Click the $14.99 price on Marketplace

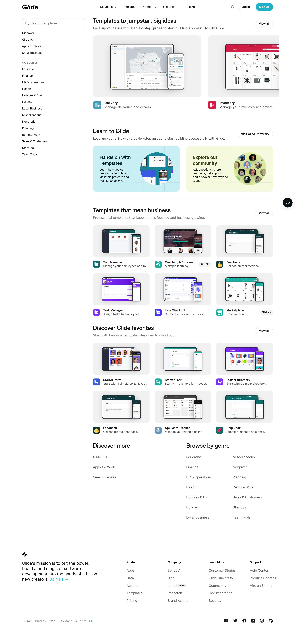click(x=266, y=312)
